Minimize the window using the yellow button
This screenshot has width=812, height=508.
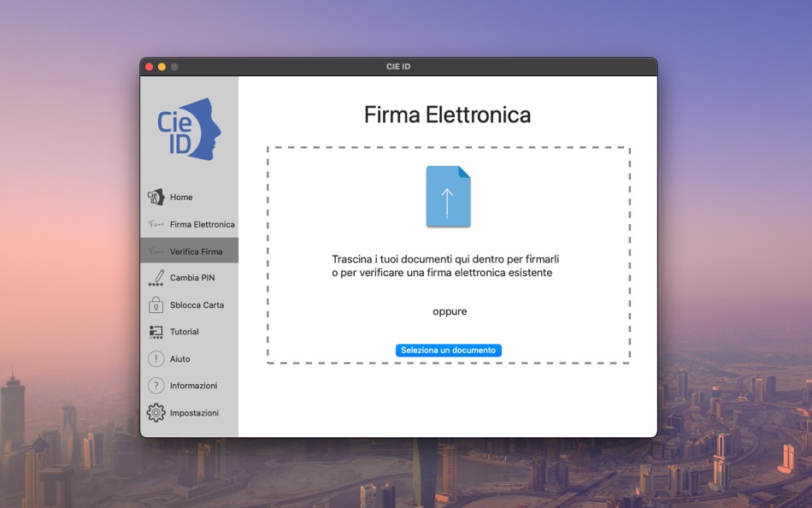coord(162,67)
